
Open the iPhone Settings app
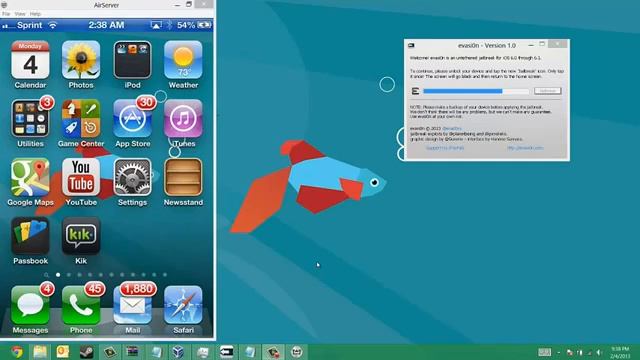132,177
